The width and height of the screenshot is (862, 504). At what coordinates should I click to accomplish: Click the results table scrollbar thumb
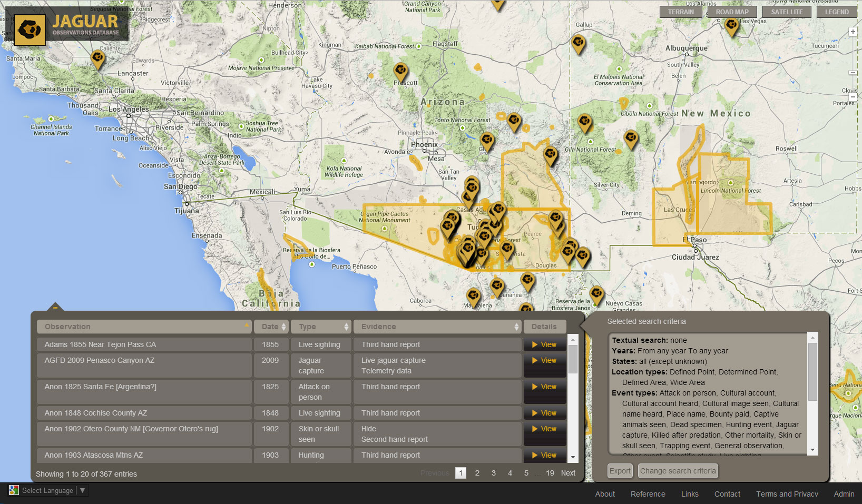tap(573, 359)
